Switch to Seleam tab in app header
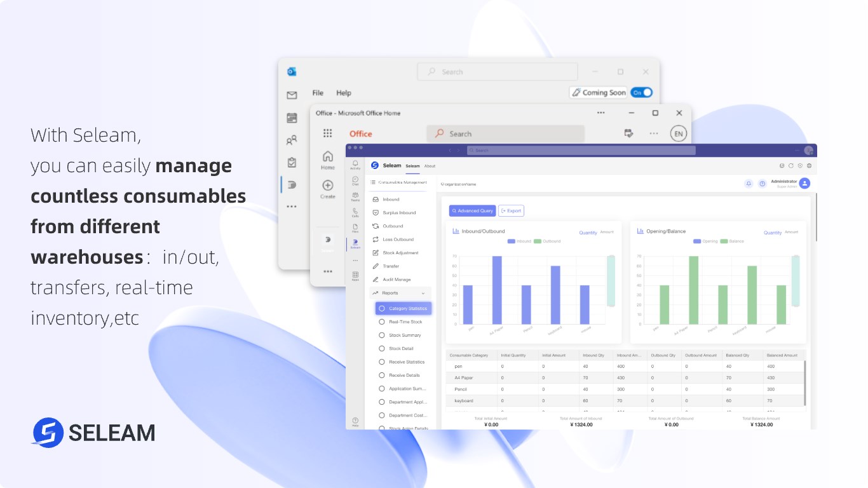 tap(413, 166)
